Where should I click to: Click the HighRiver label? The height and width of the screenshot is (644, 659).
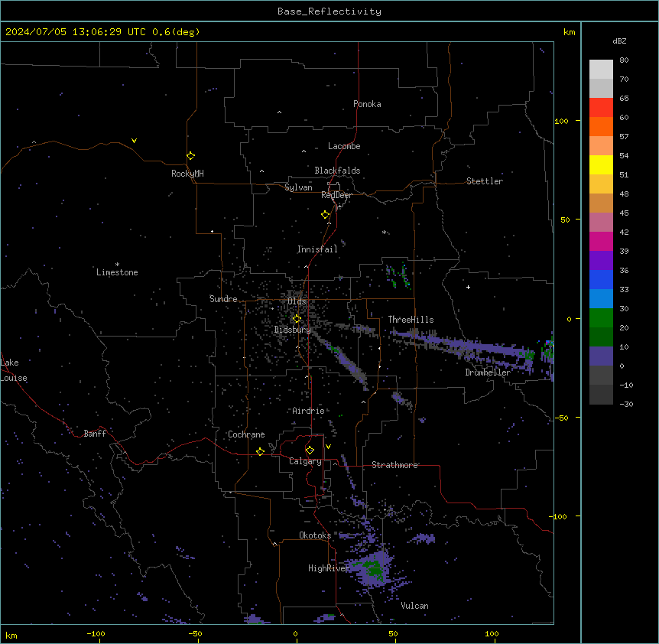[x=329, y=568]
